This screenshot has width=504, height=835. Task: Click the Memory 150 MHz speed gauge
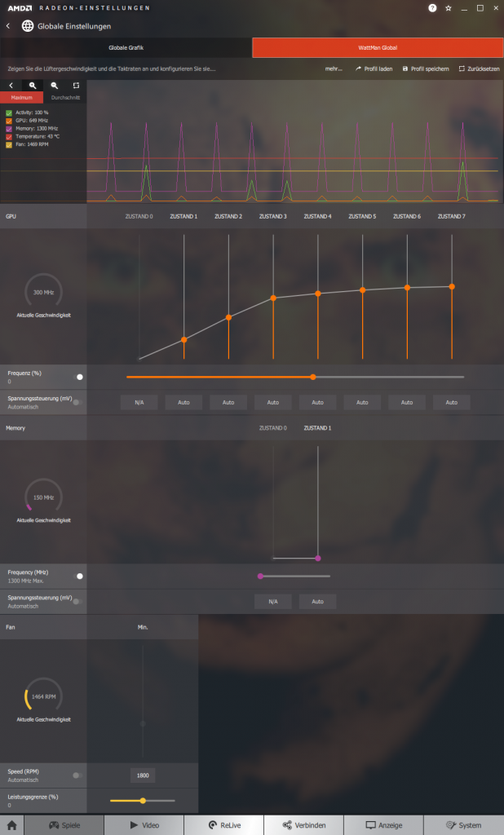coord(44,497)
